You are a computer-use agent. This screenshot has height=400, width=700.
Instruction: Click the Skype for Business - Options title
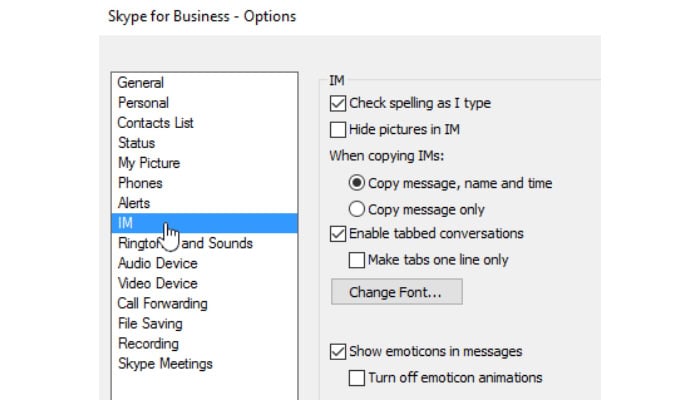point(202,17)
